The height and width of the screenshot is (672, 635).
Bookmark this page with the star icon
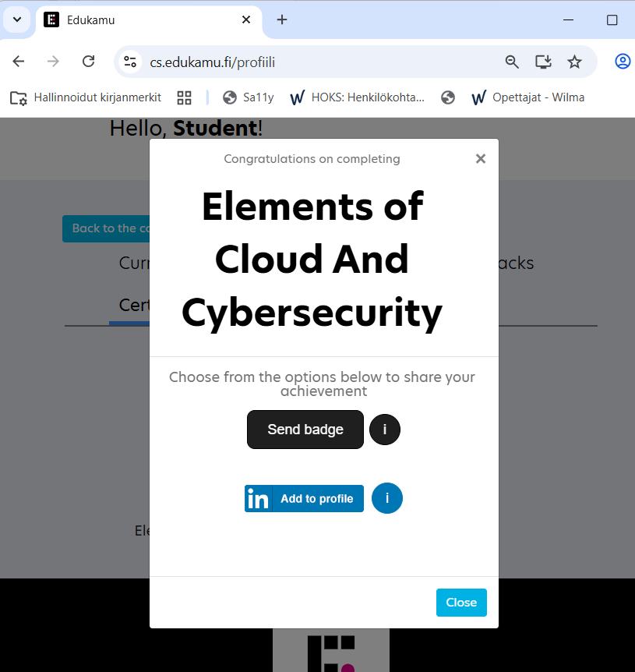[x=574, y=62]
